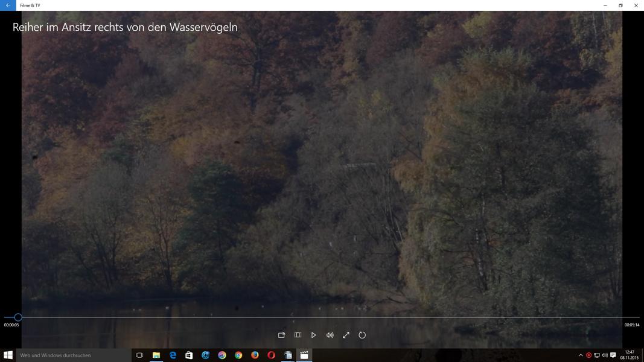Launch Microsoft Edge from the taskbar
Viewport: 644px width, 362px height.
point(173,355)
